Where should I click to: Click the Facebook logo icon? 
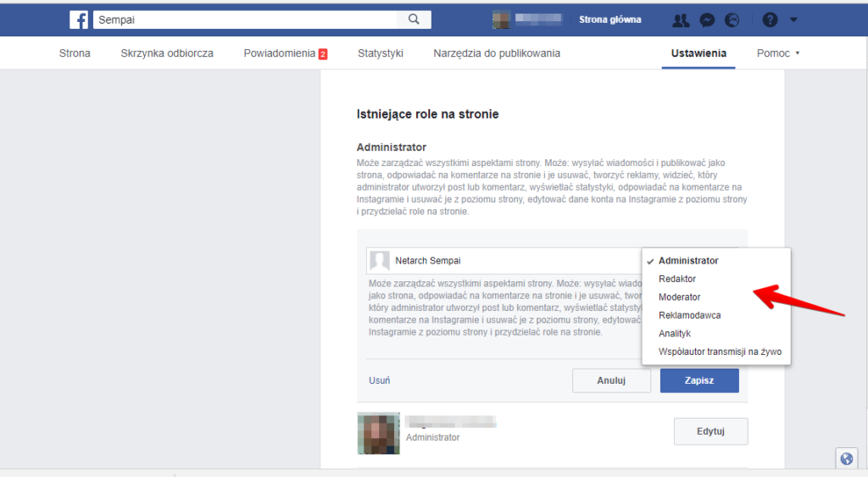tap(79, 20)
